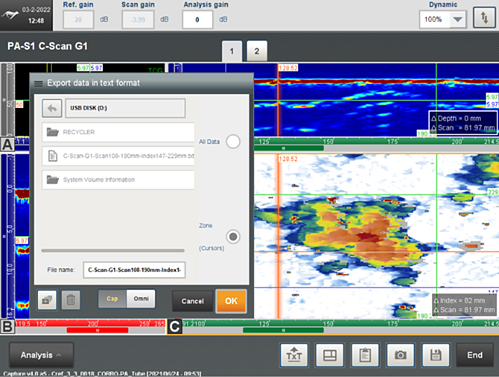499x377 pixels.
Task: Confirm export with the OK button
Action: point(231,301)
